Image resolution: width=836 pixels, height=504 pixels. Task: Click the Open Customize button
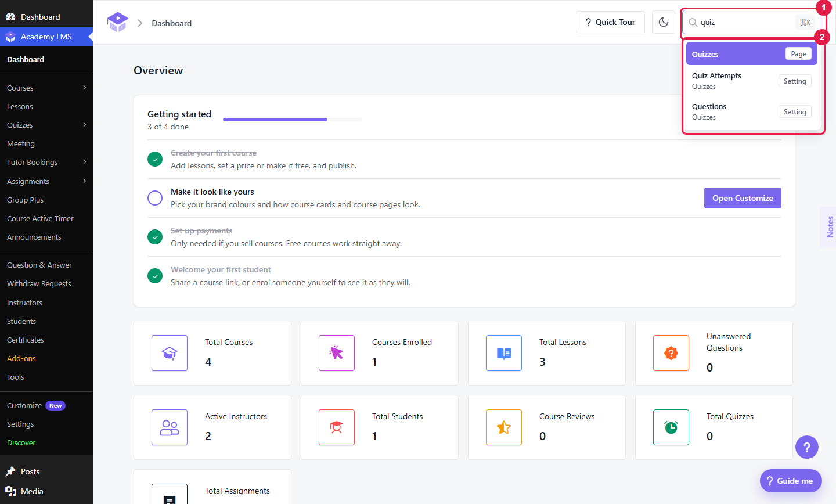tap(743, 198)
